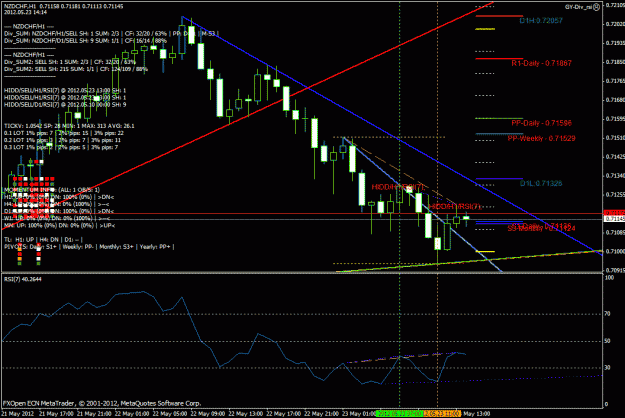Click the 0.71595 price scale label
Screen dimensions: 625x418
coord(615,119)
